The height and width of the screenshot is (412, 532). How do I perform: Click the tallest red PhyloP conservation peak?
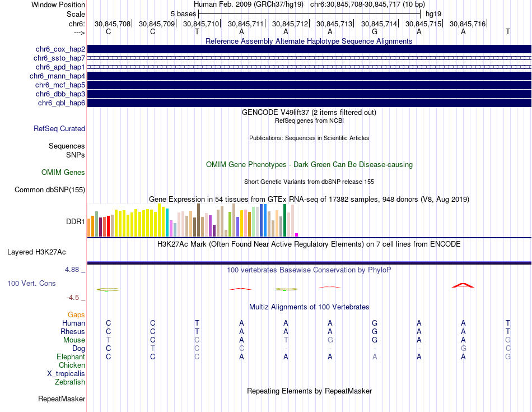[x=463, y=285]
